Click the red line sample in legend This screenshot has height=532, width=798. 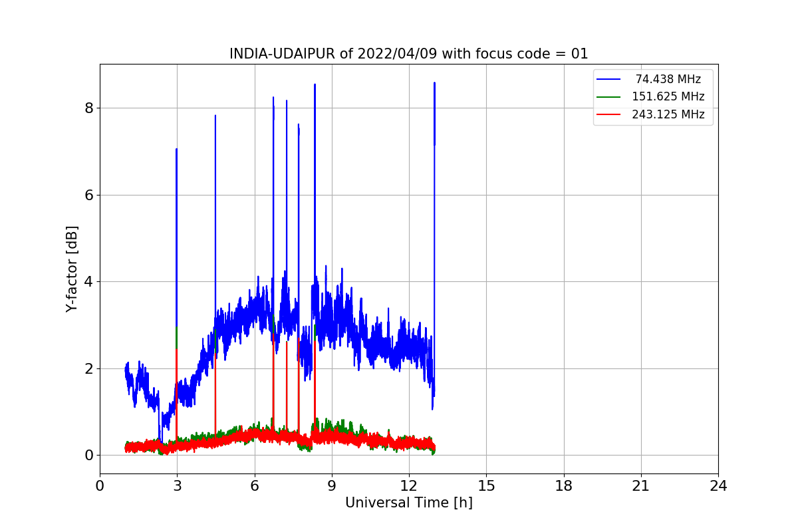[610, 114]
